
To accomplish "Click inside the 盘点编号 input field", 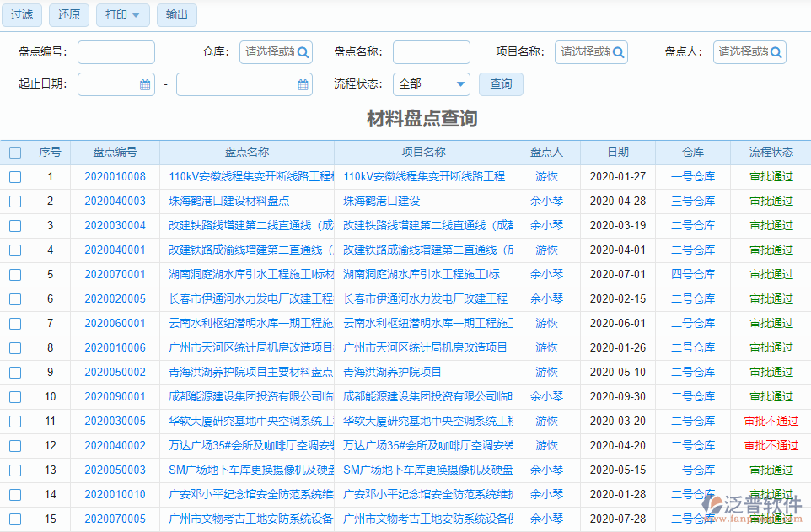I will click(115, 52).
